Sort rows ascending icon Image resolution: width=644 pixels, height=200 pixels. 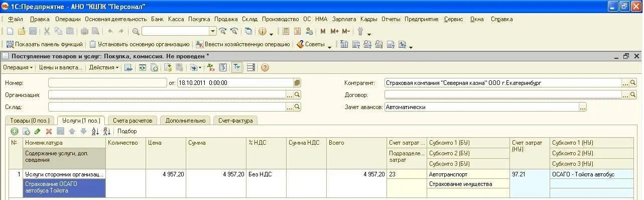95,131
